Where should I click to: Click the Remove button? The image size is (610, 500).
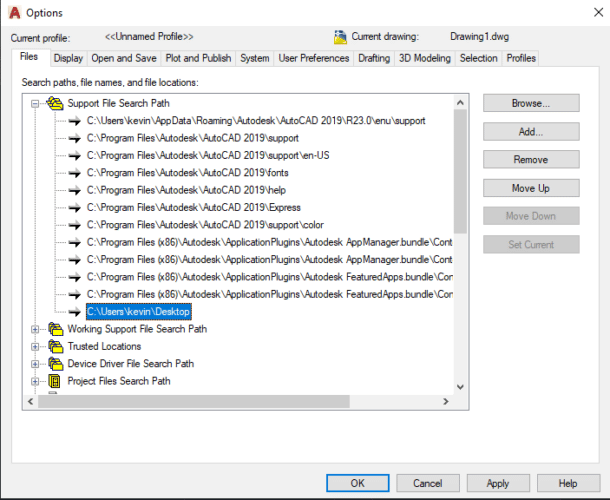tap(531, 160)
